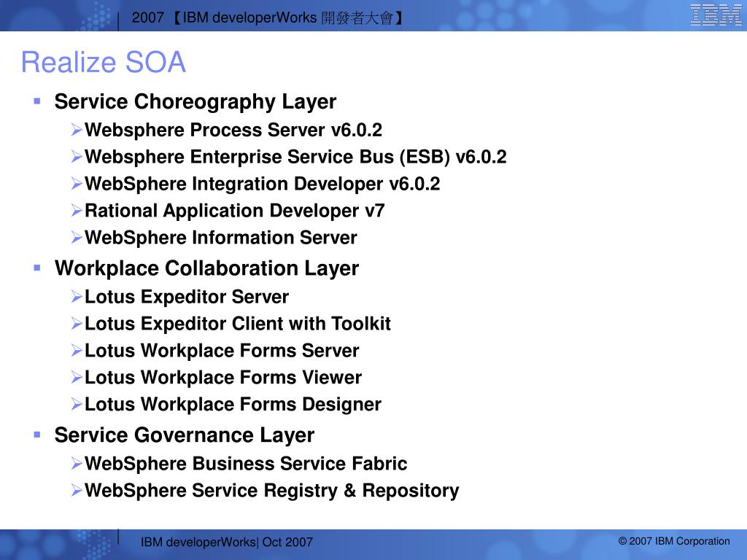Click "WebSphere Integration Developer v6.0.2" line
The width and height of the screenshot is (747, 560).
[x=263, y=184]
